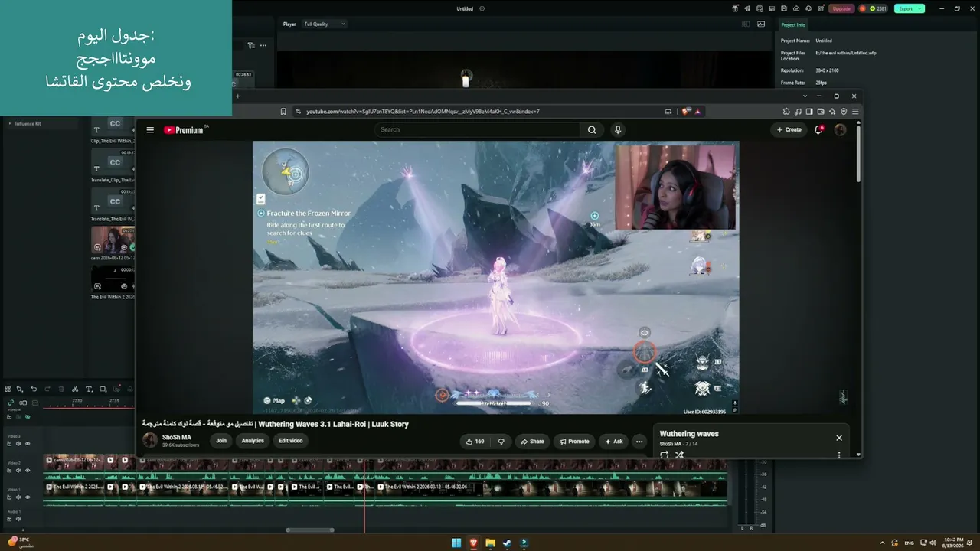Click the YouTube search magnifier button

pos(592,130)
